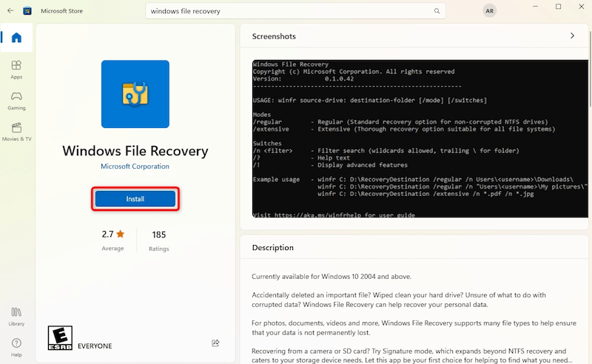The height and width of the screenshot is (364, 592).
Task: Open the Gaming section
Action: [x=16, y=101]
